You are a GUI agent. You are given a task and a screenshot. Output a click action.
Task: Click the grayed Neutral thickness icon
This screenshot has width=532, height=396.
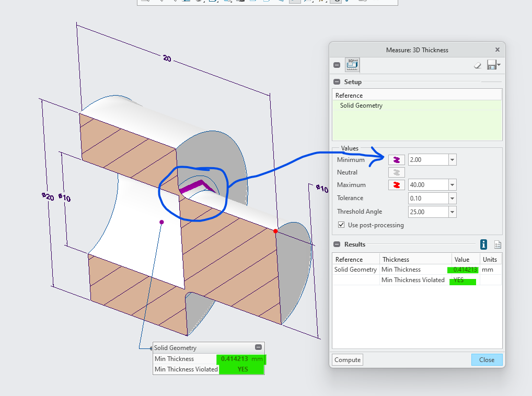(396, 172)
